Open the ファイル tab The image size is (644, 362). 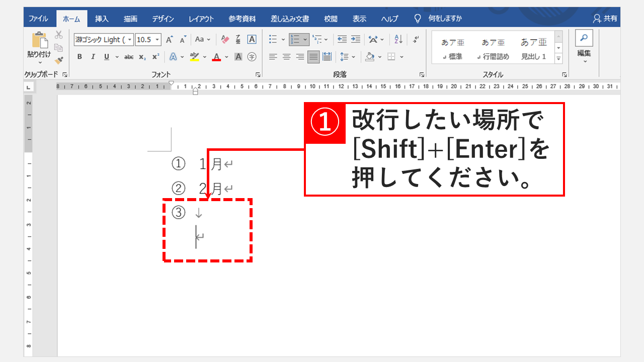(38, 19)
